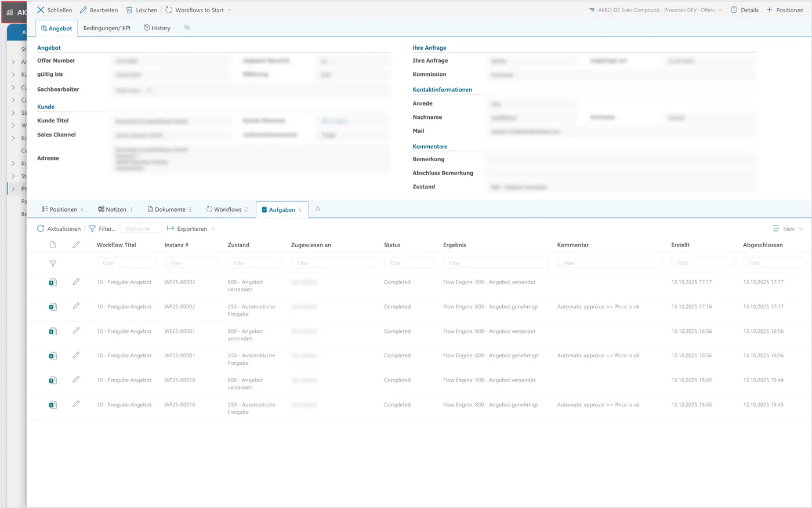
Task: Open task icon for WF25-00010 Automatische Freigabe row
Action: [x=53, y=405]
